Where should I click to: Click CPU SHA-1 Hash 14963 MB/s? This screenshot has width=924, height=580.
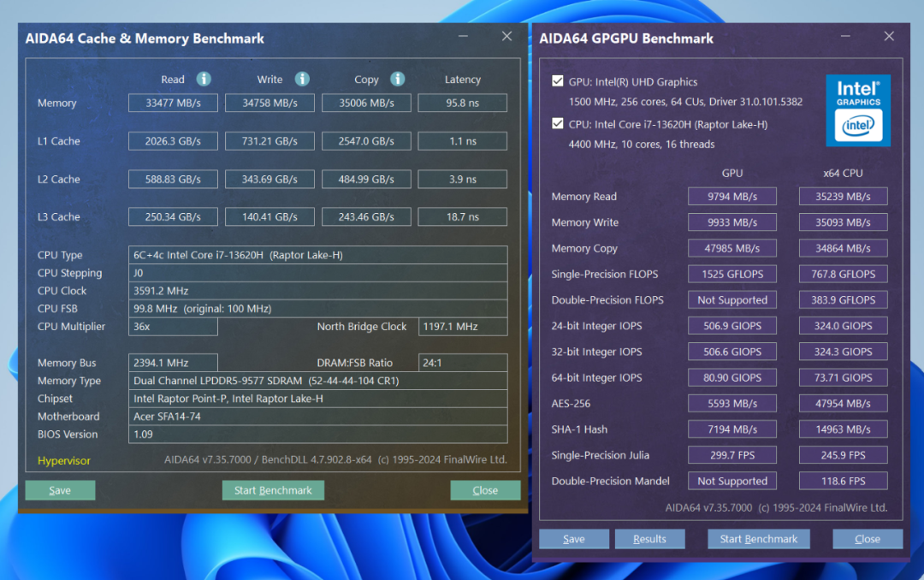(844, 429)
